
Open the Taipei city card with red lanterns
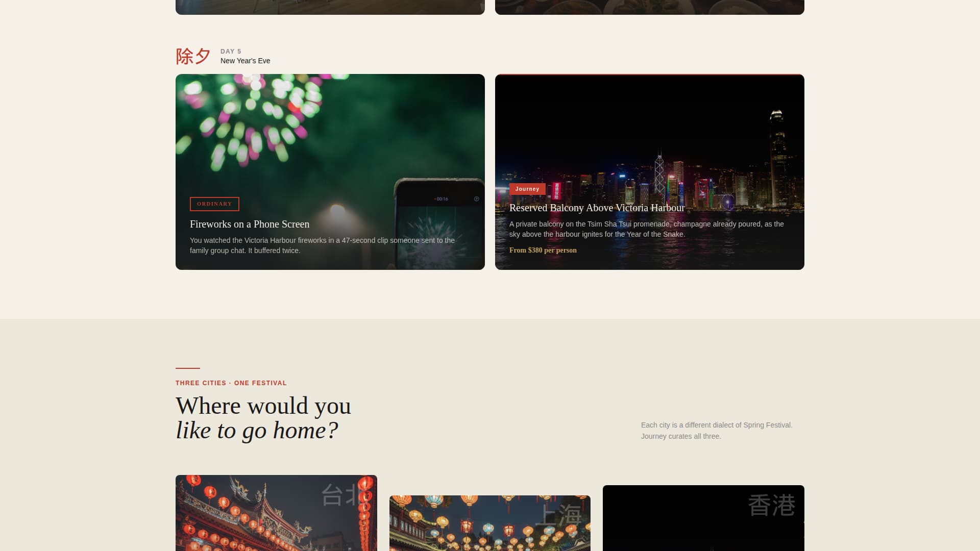click(276, 513)
